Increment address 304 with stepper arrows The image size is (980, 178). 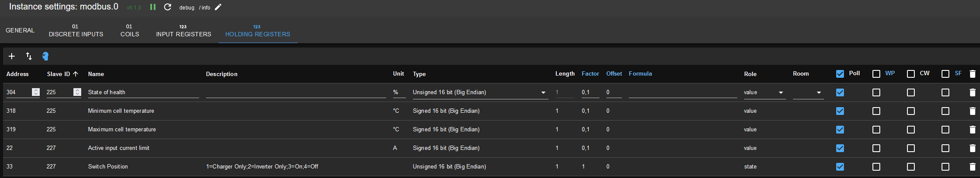coord(36,90)
